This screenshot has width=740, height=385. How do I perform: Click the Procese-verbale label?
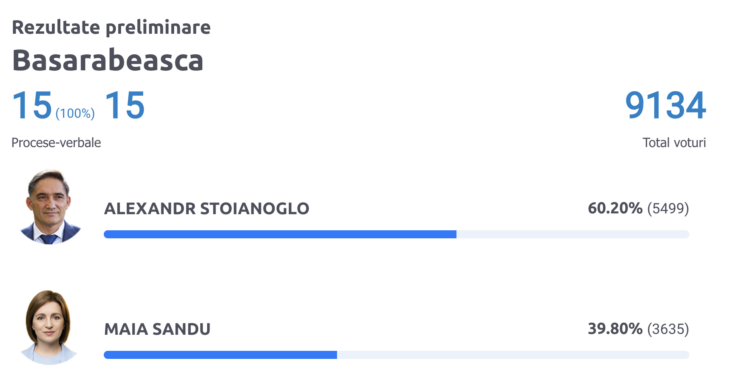56,143
